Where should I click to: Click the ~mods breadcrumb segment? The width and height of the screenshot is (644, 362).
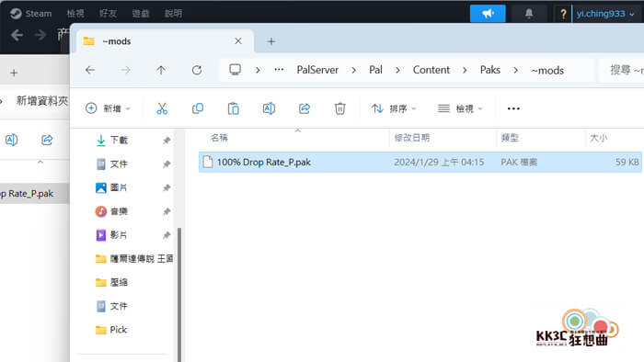pos(547,71)
